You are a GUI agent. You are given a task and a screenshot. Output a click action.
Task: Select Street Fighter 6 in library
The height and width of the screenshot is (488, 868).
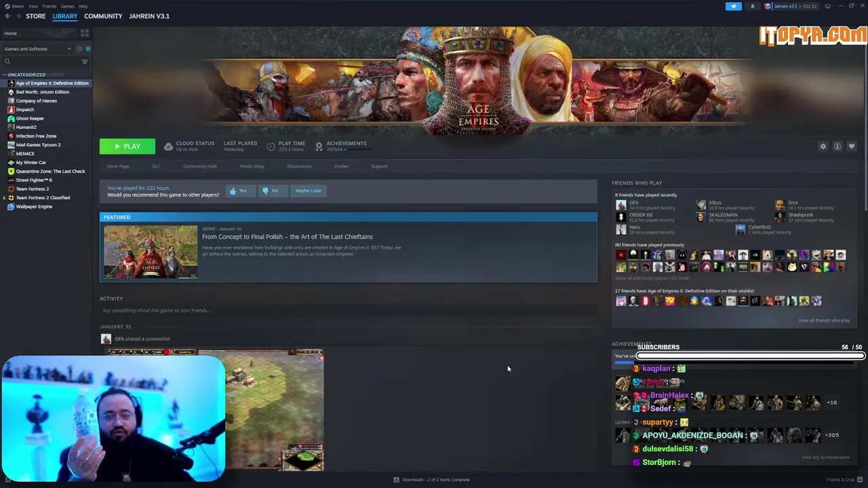(x=34, y=180)
